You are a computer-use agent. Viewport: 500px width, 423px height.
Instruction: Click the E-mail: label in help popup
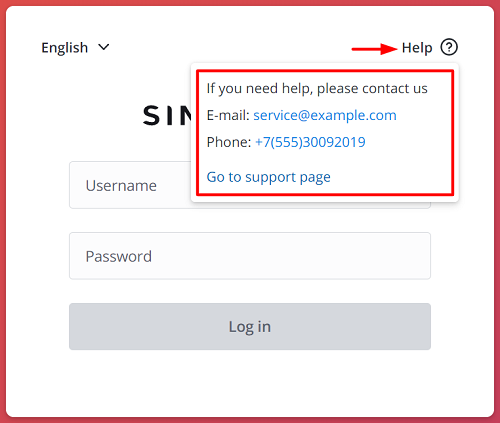228,115
